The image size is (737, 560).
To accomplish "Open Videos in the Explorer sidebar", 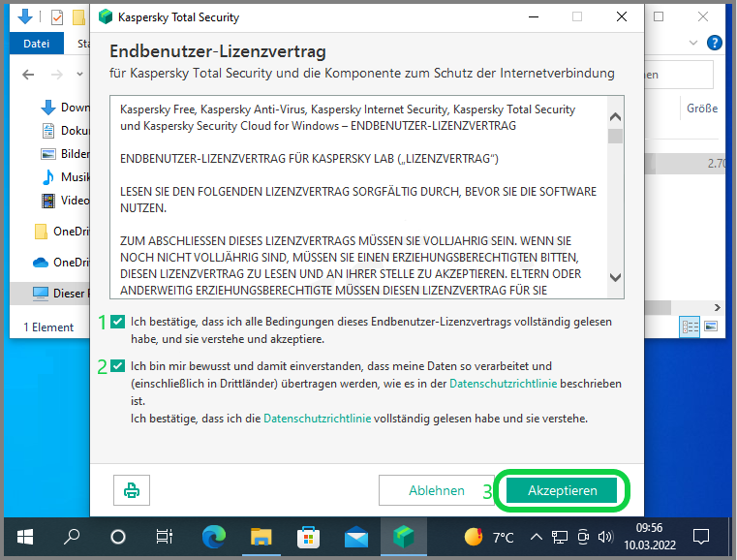I will pyautogui.click(x=66, y=201).
